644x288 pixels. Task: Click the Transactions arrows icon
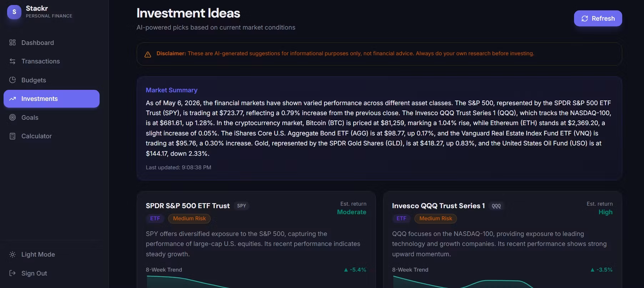point(12,61)
